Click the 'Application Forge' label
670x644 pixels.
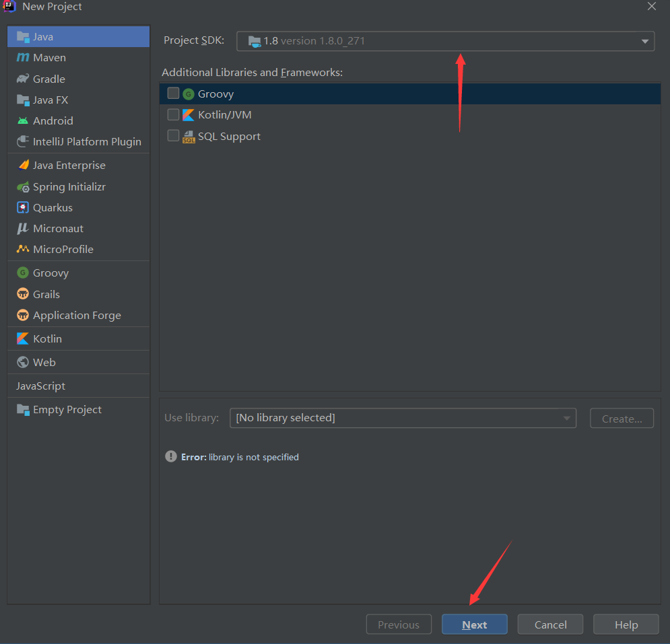click(77, 316)
